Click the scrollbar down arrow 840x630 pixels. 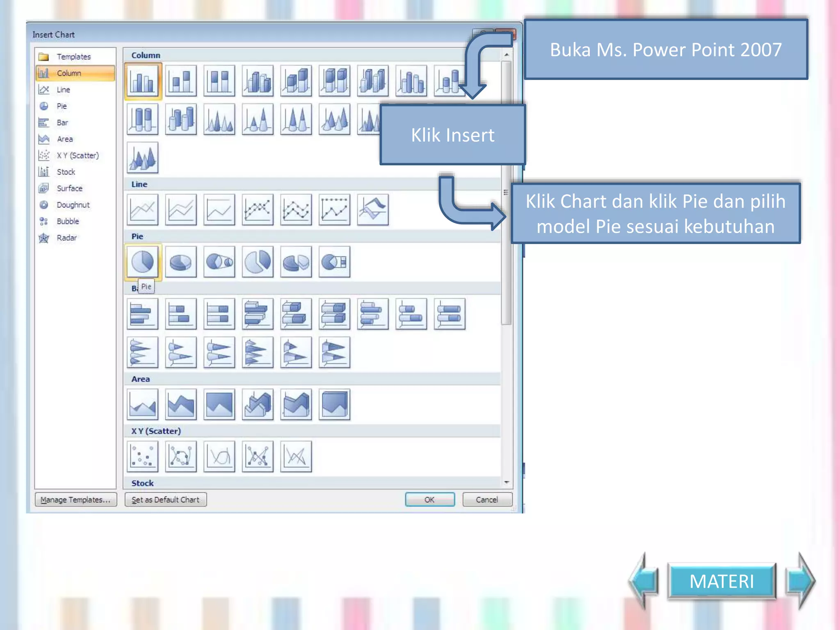(507, 482)
